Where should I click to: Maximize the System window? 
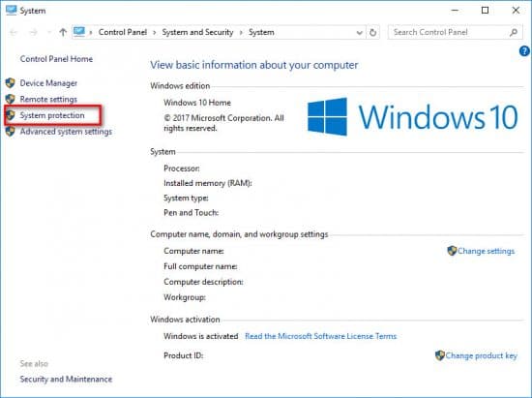click(486, 11)
